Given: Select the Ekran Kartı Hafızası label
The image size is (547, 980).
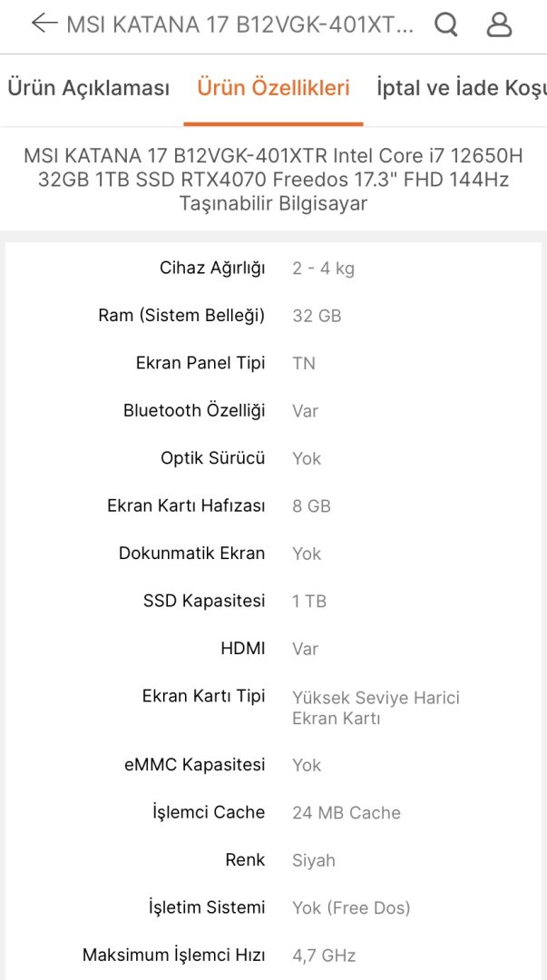Looking at the screenshot, I should coord(186,505).
